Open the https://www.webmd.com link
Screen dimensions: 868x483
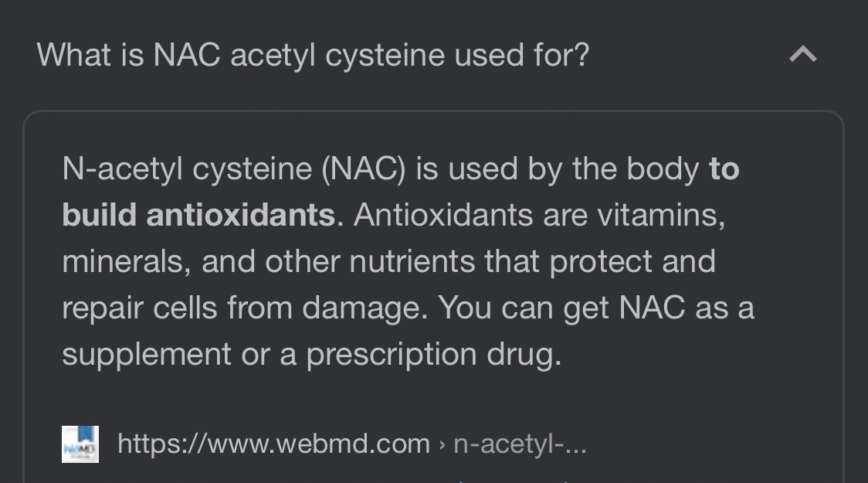click(x=273, y=444)
